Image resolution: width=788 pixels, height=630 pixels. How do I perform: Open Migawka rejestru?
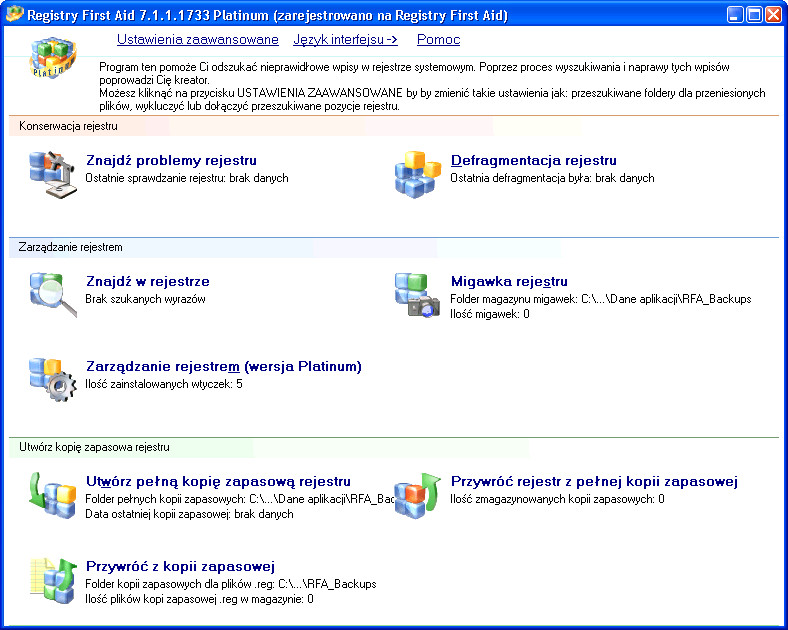click(509, 281)
